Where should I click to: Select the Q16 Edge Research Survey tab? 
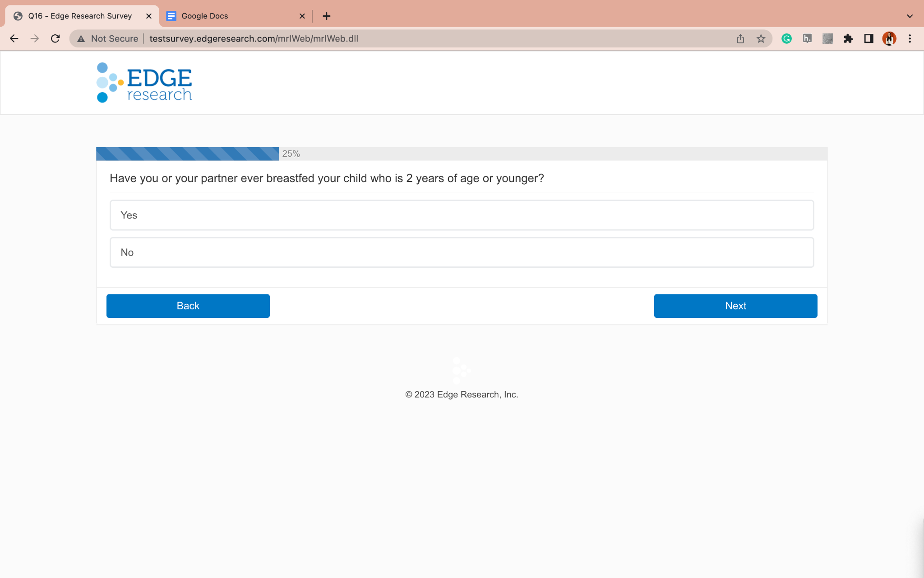(80, 16)
